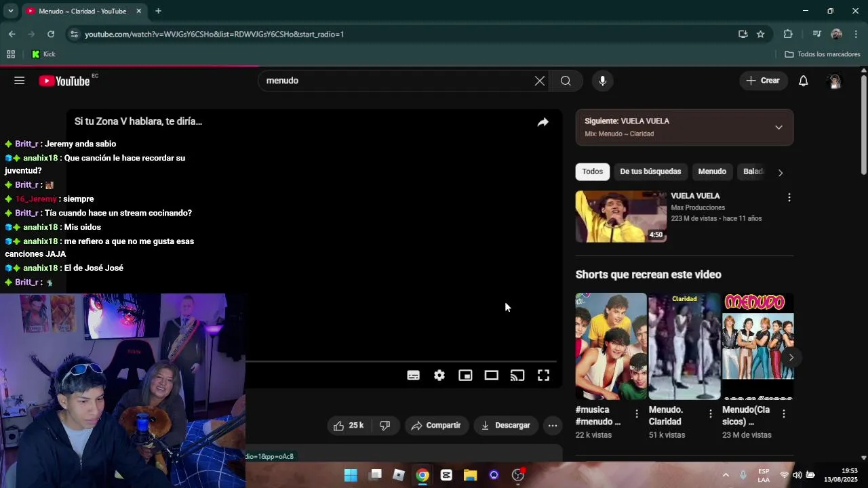
Task: Open the Menudo(Clasicos) short thumbnail
Action: click(757, 346)
